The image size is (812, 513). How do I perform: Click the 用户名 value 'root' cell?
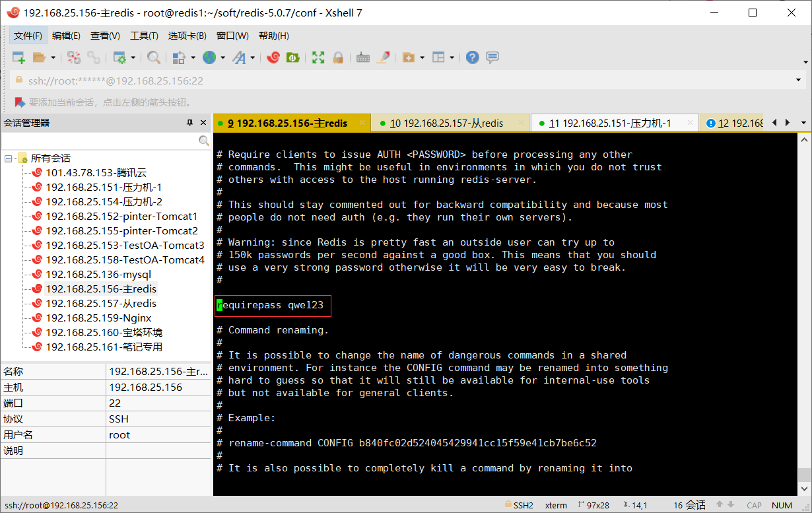[158, 435]
